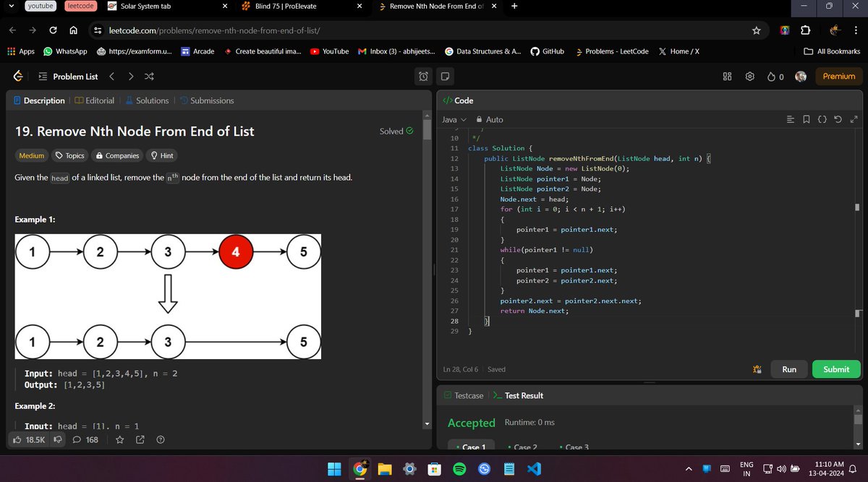Screen dimensions: 868x482
Task: Open the timer alarm clock icon
Action: click(424, 76)
